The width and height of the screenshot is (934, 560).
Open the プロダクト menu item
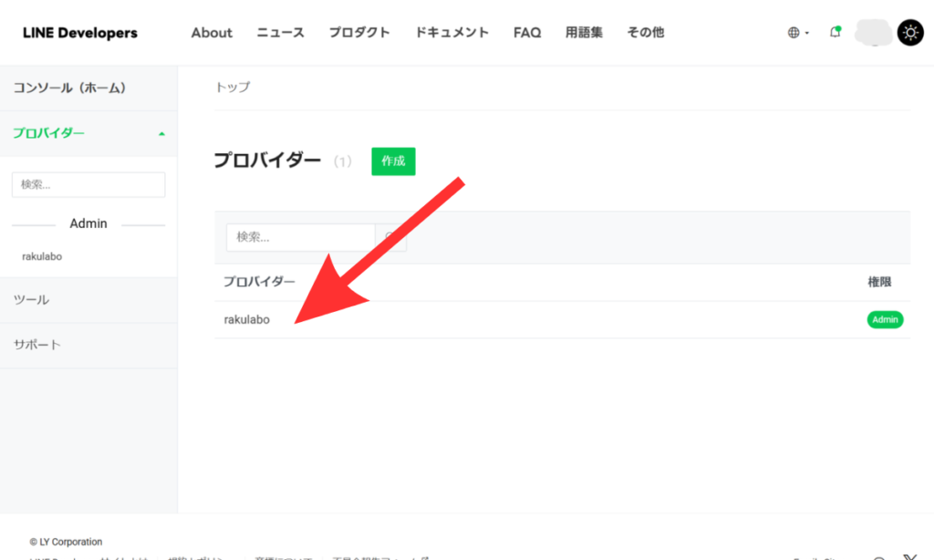point(359,33)
